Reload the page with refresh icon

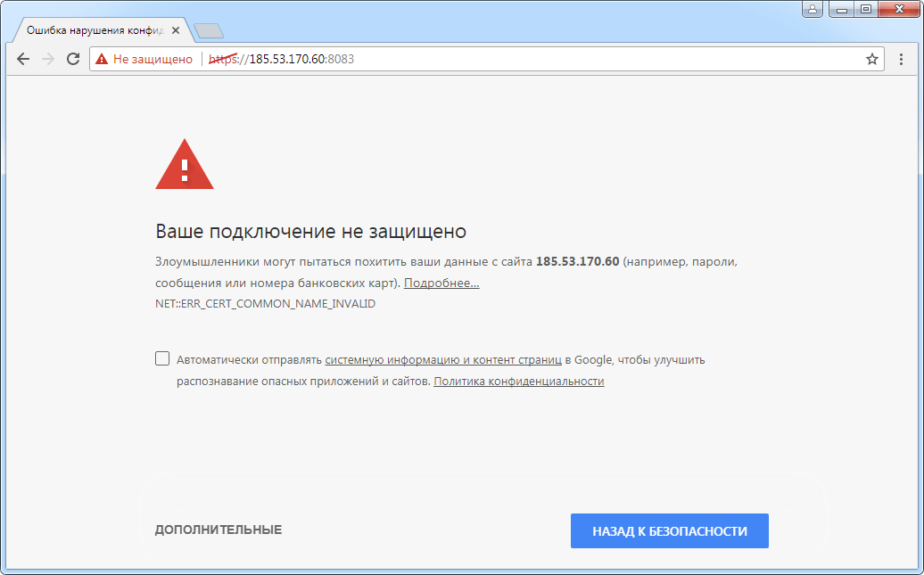click(x=73, y=59)
